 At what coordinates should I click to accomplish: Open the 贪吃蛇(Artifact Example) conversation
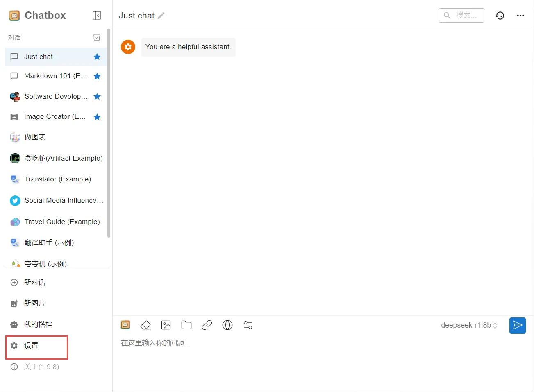(56, 158)
